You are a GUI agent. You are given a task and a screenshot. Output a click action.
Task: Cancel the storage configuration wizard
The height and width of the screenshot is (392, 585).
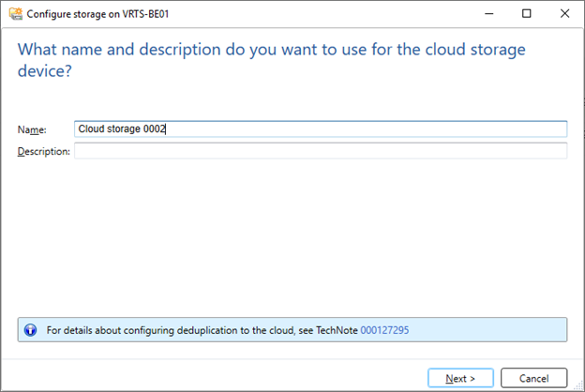pos(533,378)
